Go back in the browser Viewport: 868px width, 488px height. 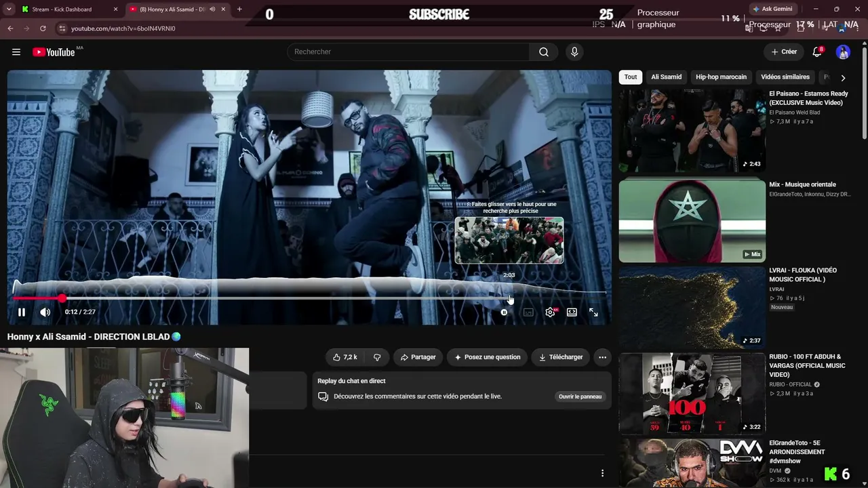[x=10, y=28]
